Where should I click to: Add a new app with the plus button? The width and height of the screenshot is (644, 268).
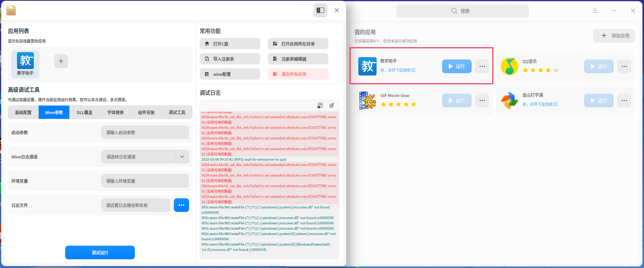tap(61, 61)
